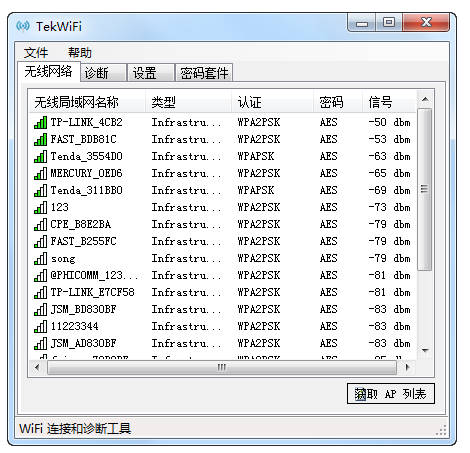Image resolution: width=470 pixels, height=453 pixels.
Task: Click signal icon for MERCURY_0ED6
Action: [x=40, y=173]
